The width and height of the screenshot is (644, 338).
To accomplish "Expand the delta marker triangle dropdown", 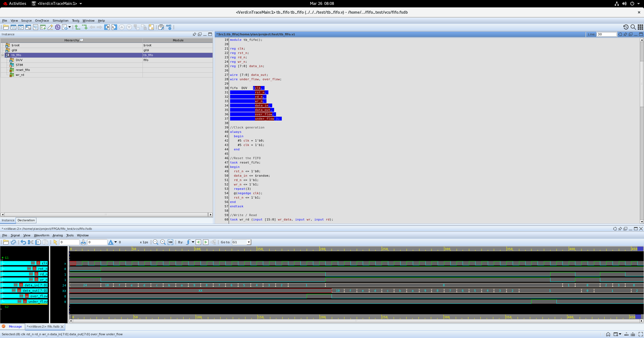I will pos(115,242).
